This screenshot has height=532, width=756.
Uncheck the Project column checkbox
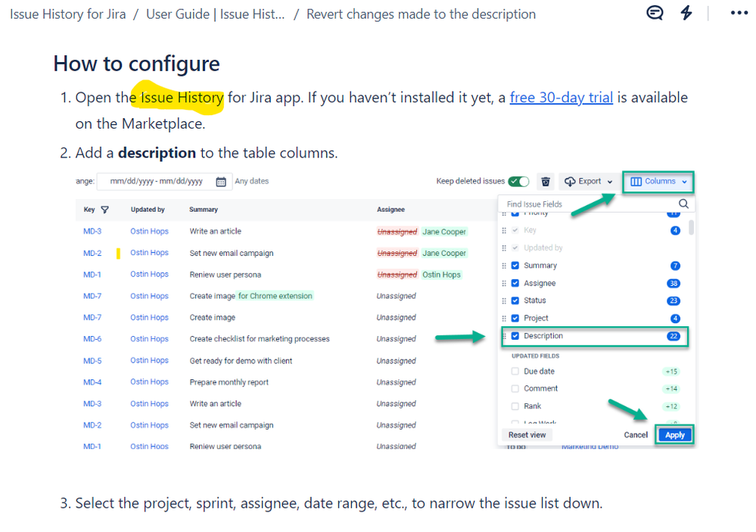[x=515, y=319]
